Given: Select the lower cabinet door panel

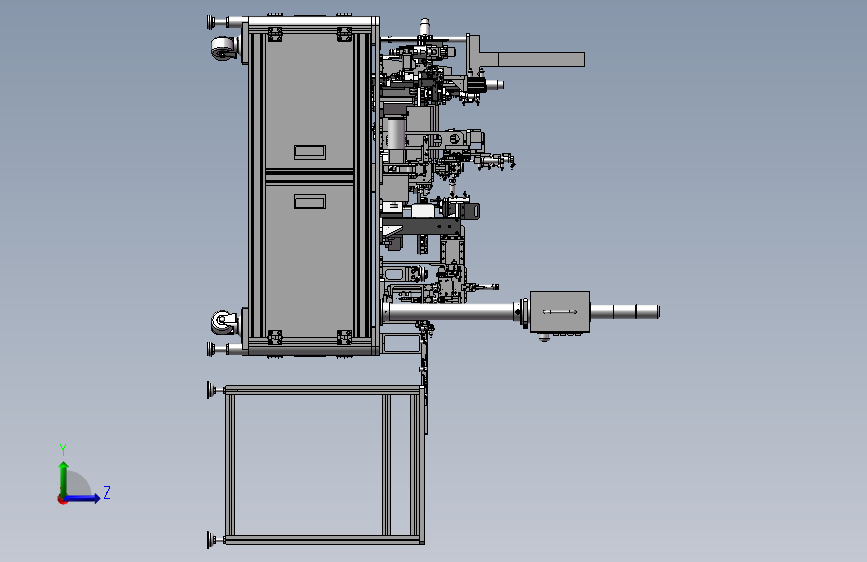Looking at the screenshot, I should click(310, 259).
